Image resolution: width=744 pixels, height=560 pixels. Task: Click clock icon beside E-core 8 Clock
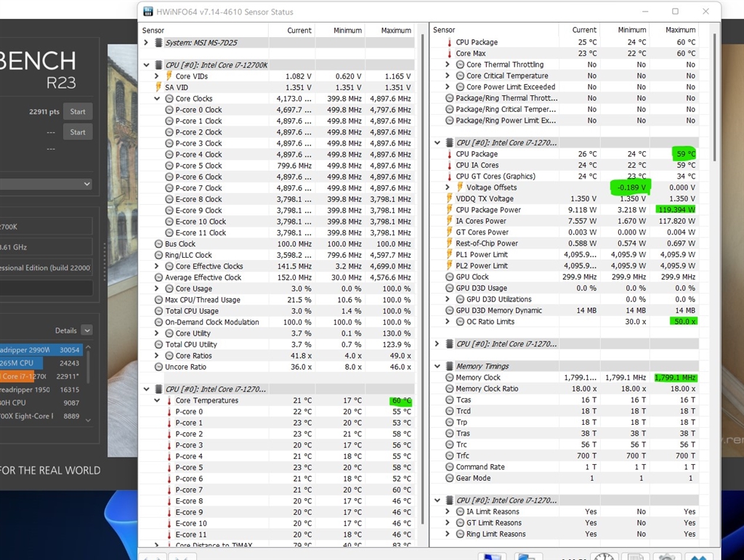click(169, 199)
